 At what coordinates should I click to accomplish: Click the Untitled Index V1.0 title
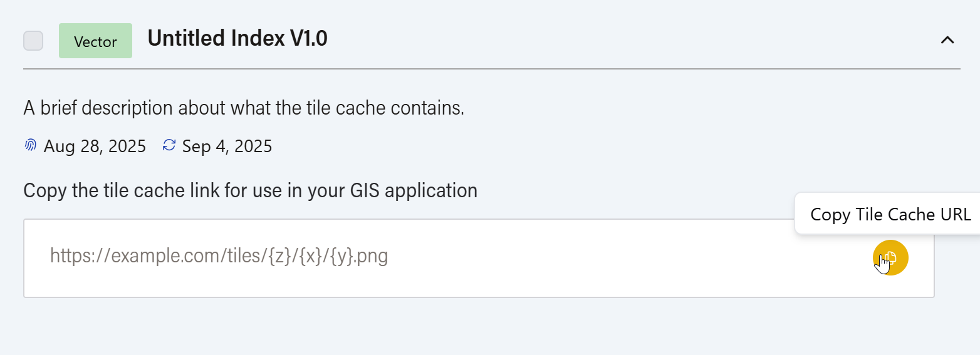point(237,39)
